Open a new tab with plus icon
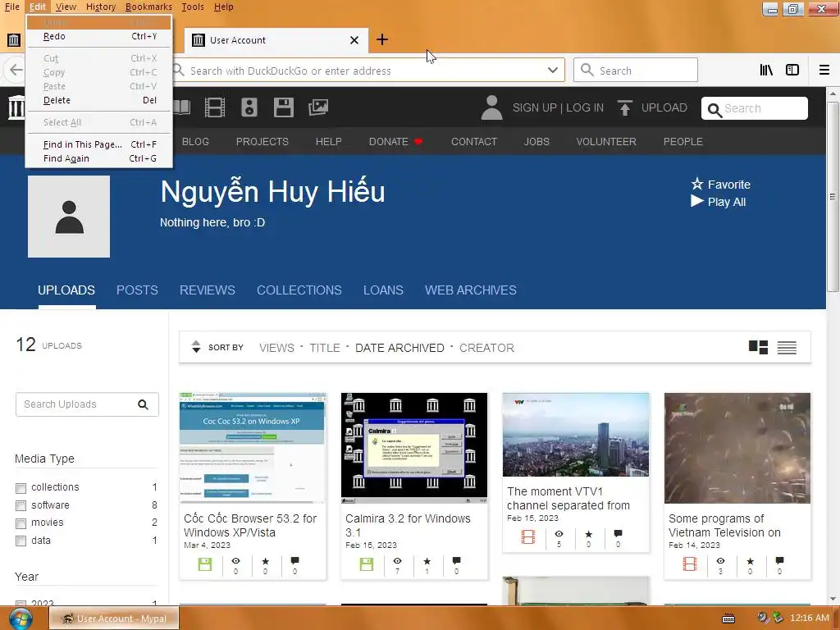The height and width of the screenshot is (630, 840). point(382,39)
